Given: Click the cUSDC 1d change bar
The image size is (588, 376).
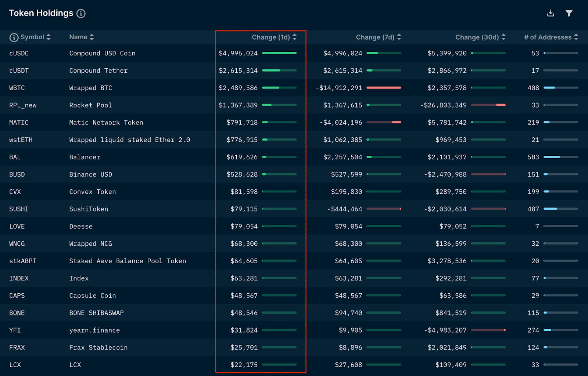Looking at the screenshot, I should (279, 53).
